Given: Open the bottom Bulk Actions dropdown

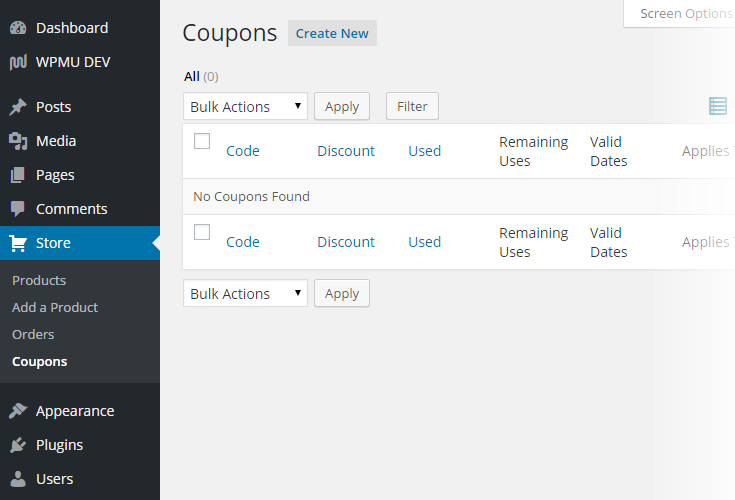Looking at the screenshot, I should (245, 293).
